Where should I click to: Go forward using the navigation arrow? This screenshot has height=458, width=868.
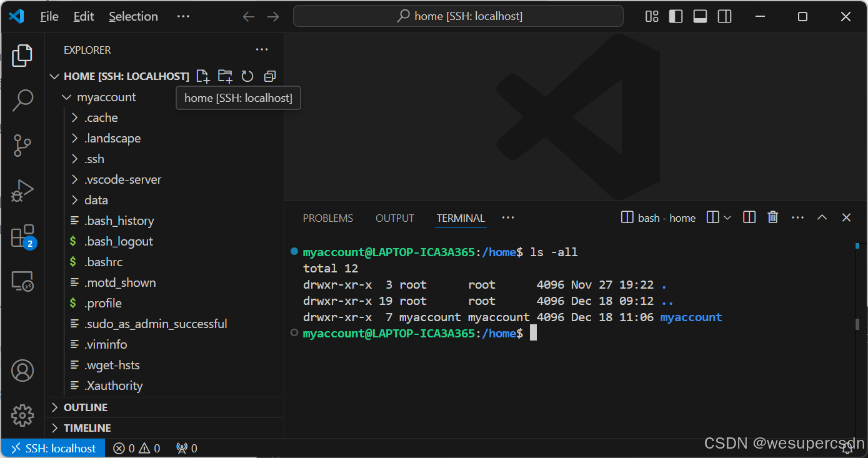pos(273,16)
